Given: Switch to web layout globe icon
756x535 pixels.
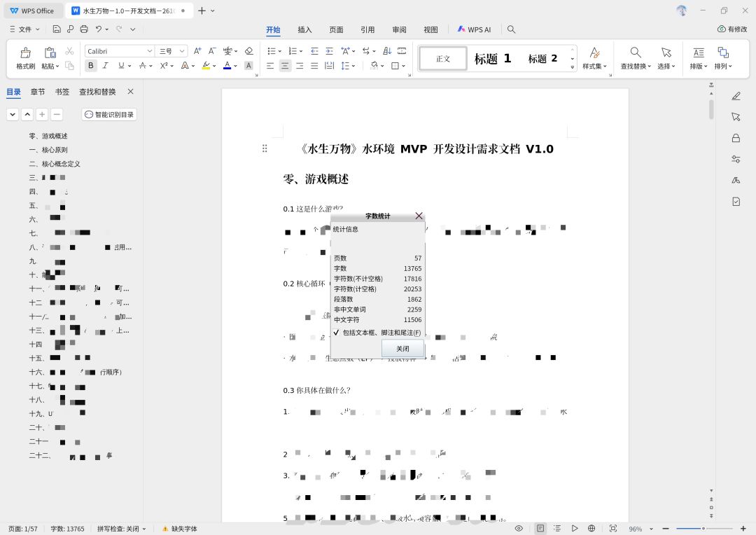Looking at the screenshot, I should point(591,528).
